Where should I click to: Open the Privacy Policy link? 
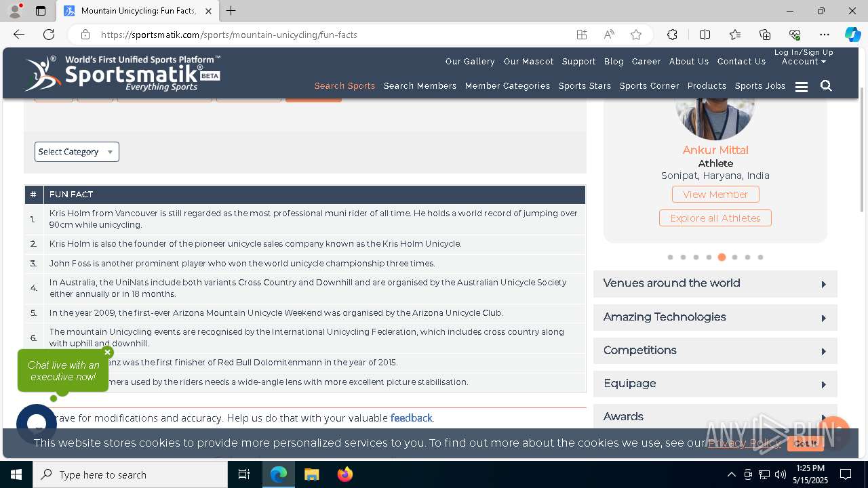744,443
